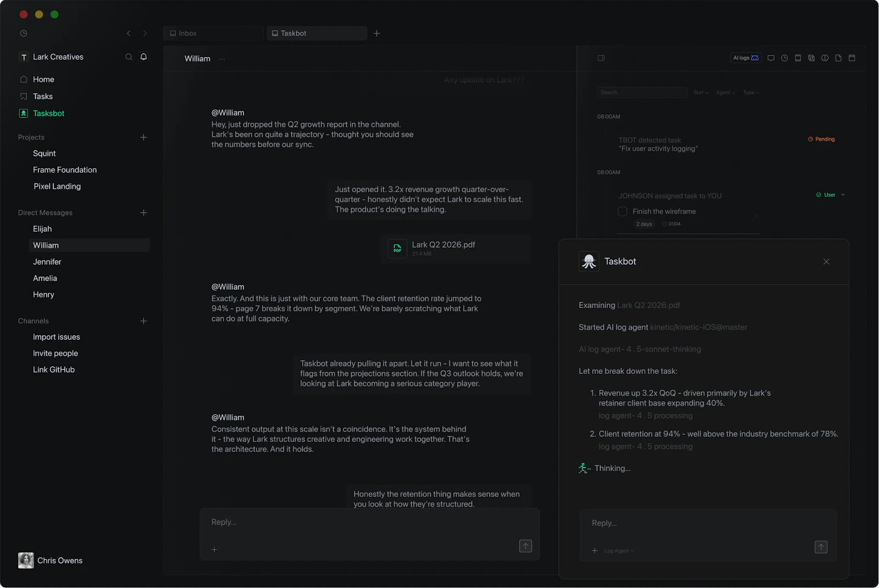Click "Fix user activity logging" task text
The image size is (879, 588).
[658, 149]
